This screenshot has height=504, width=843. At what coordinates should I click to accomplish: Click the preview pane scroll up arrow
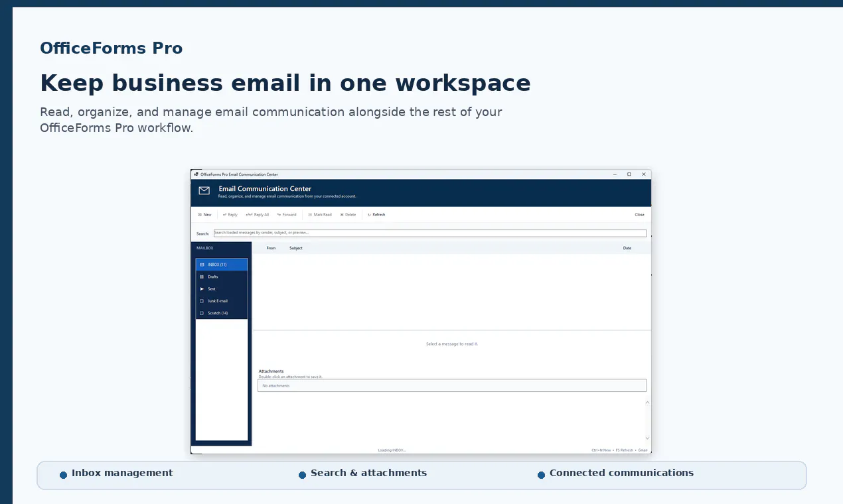647,403
